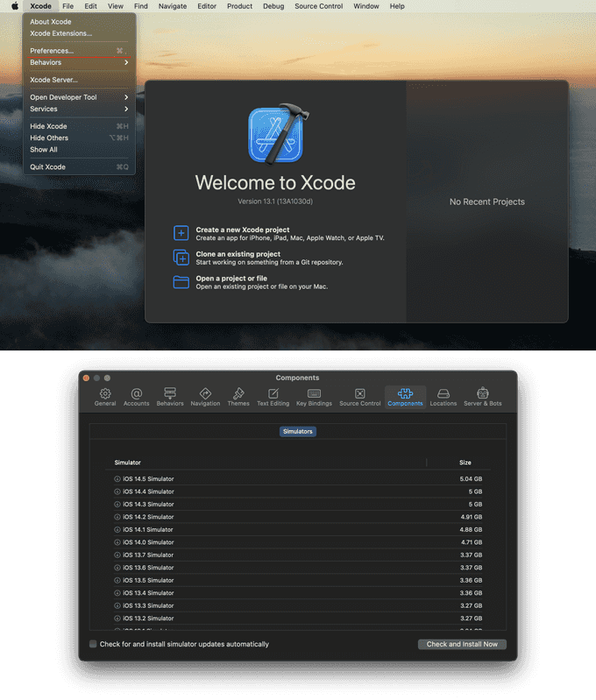Click Clone an existing project
596x700 pixels.
click(238, 254)
